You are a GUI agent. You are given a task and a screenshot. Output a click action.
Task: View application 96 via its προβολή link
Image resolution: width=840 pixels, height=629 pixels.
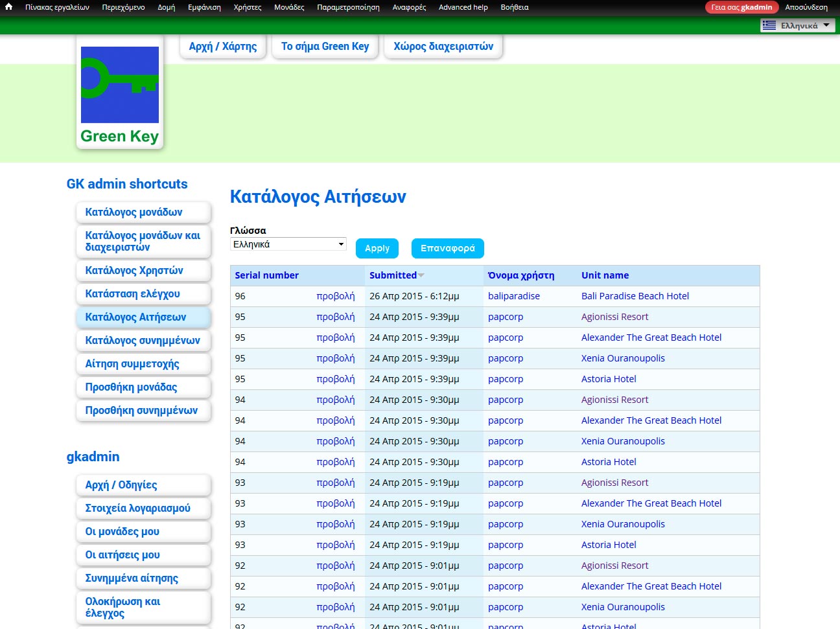(335, 296)
